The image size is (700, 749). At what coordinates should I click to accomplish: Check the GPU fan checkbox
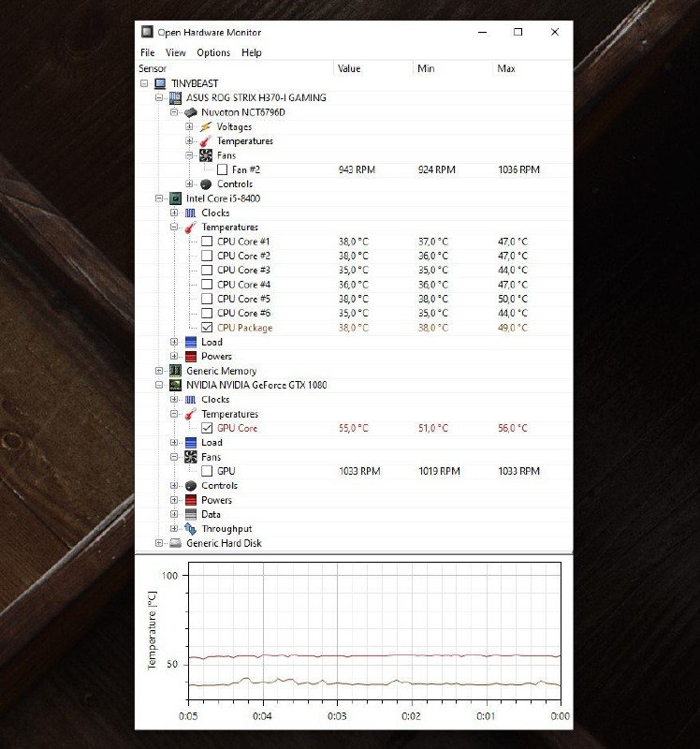pos(207,471)
